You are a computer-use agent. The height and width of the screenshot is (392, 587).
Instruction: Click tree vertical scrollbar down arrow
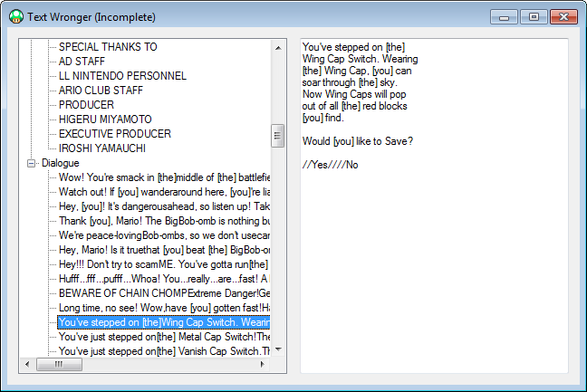278,349
